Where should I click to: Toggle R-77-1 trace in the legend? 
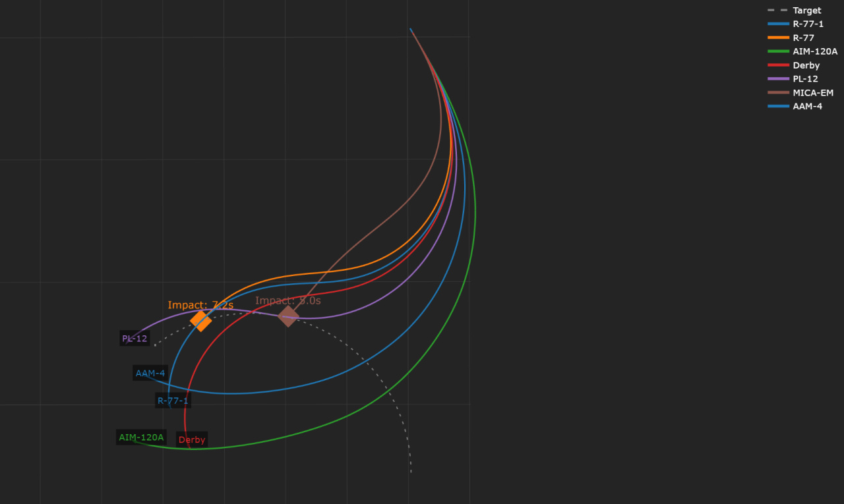point(808,24)
